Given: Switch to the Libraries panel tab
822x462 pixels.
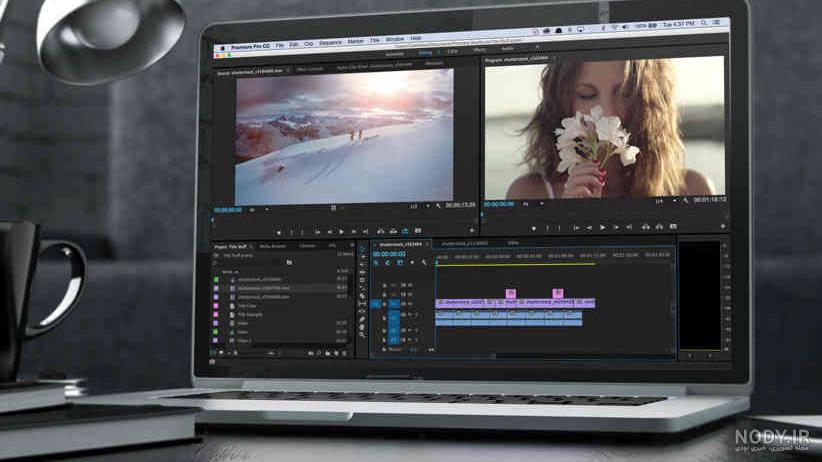Looking at the screenshot, I should point(308,246).
